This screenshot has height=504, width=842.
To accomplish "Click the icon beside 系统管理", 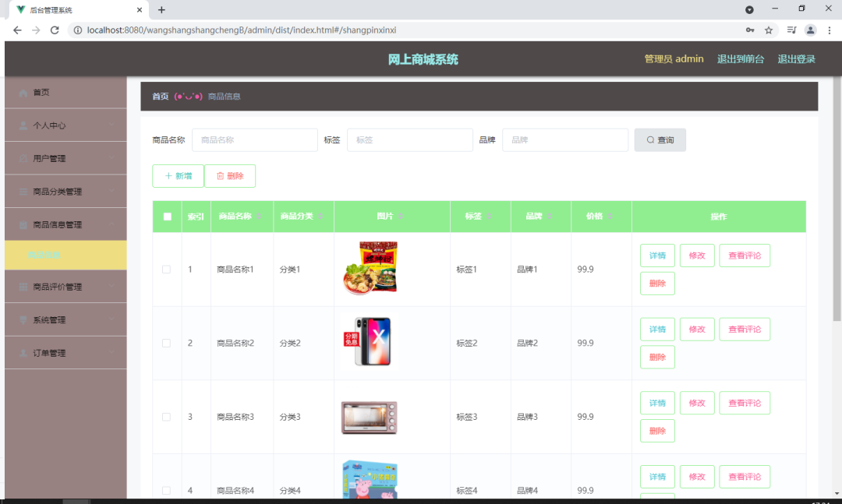I will click(x=23, y=320).
